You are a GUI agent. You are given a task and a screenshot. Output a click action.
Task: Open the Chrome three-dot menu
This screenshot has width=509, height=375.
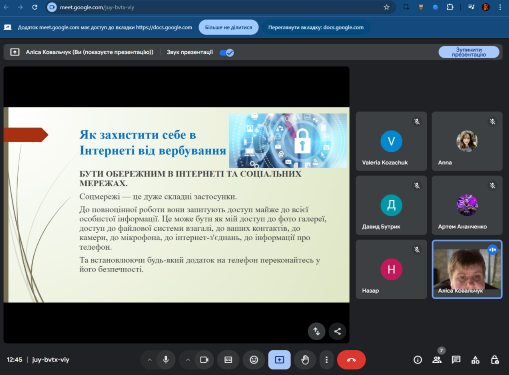500,7
